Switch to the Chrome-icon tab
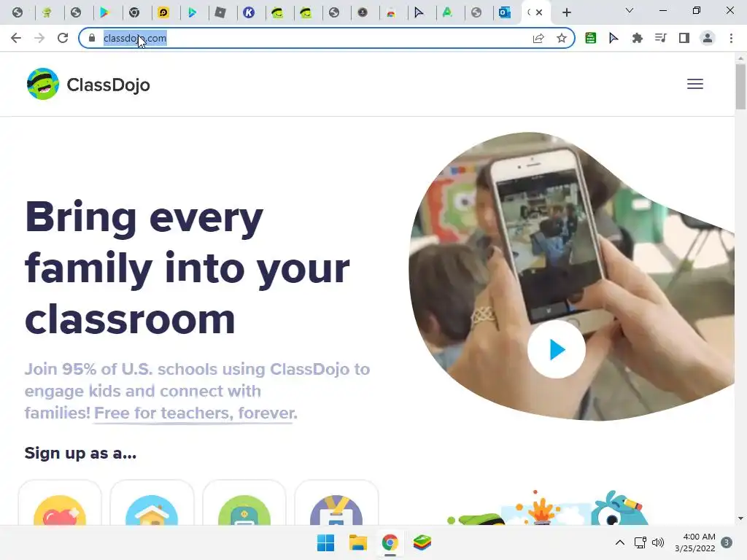Viewport: 747px width, 560px height. click(134, 12)
